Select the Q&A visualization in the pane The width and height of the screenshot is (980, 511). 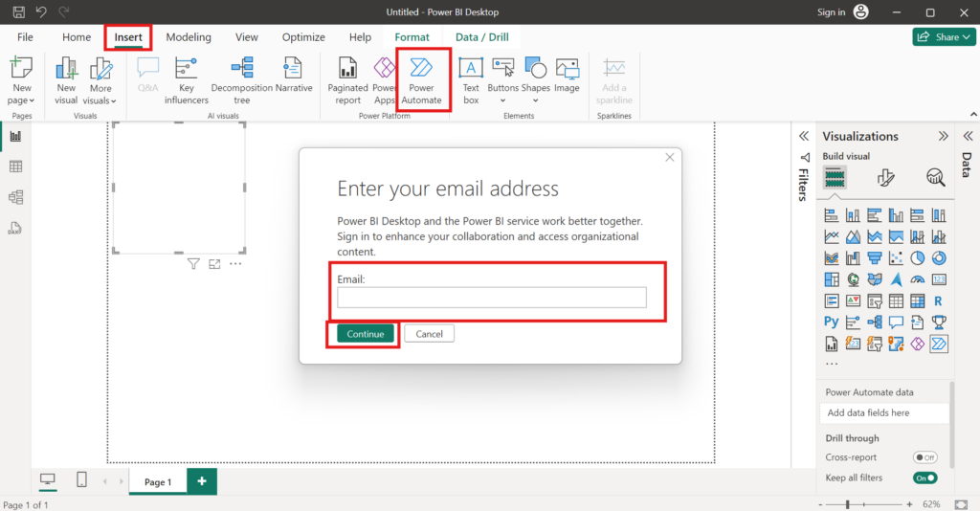coord(896,322)
